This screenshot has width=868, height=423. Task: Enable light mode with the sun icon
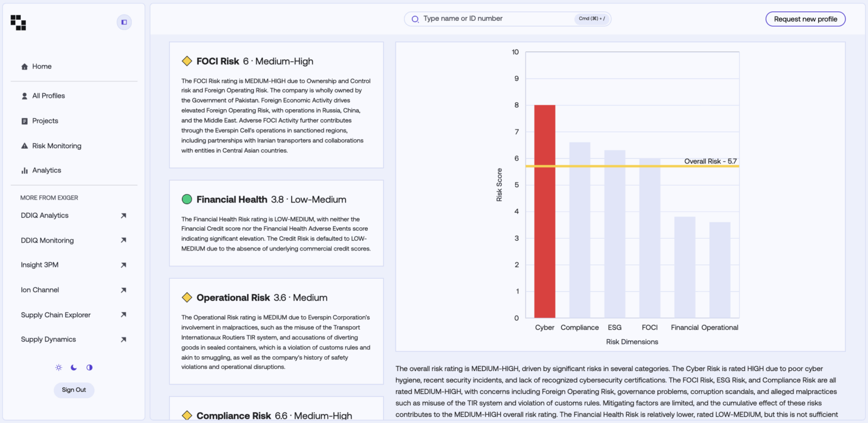tap(58, 367)
